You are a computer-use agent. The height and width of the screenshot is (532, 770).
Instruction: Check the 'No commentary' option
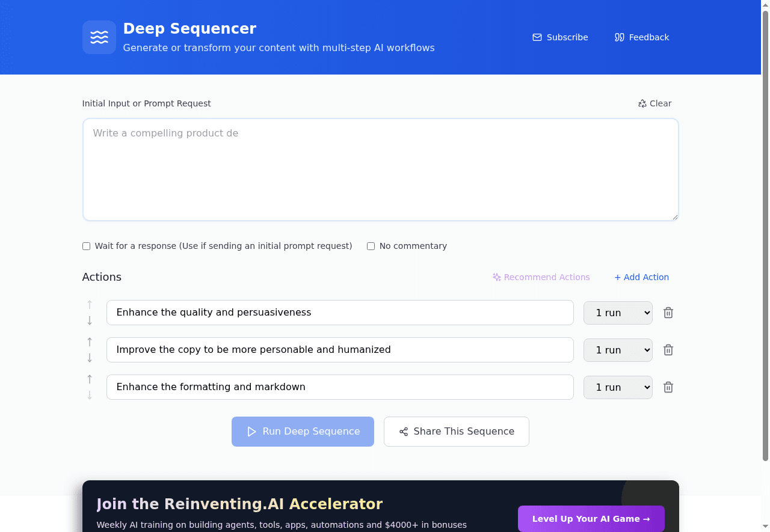[371, 246]
